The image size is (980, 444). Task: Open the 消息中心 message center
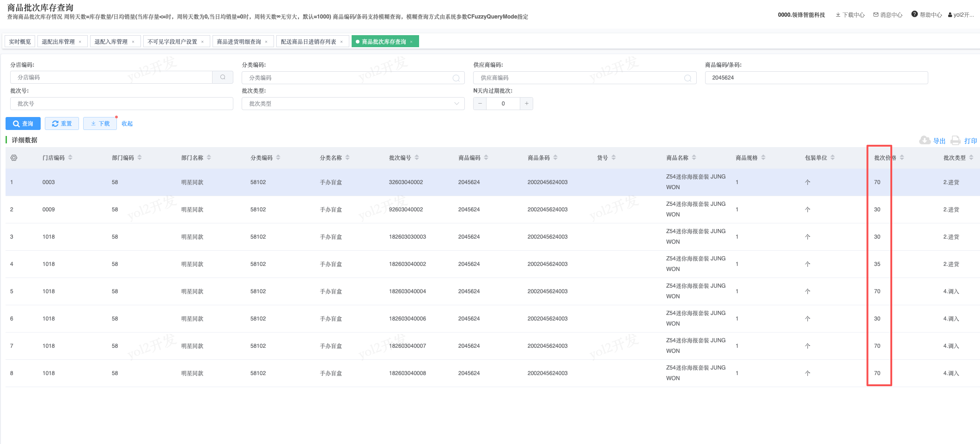click(888, 15)
